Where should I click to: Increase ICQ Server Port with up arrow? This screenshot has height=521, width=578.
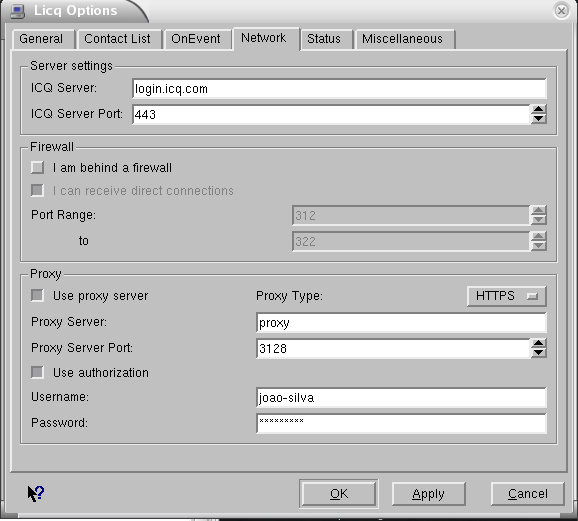point(539,110)
